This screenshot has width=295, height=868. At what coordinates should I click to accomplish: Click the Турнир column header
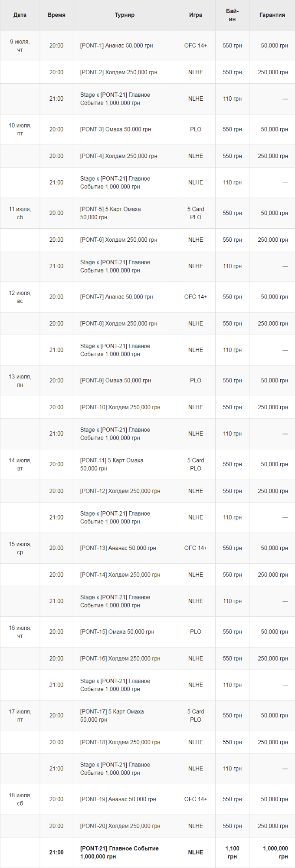[x=125, y=15]
